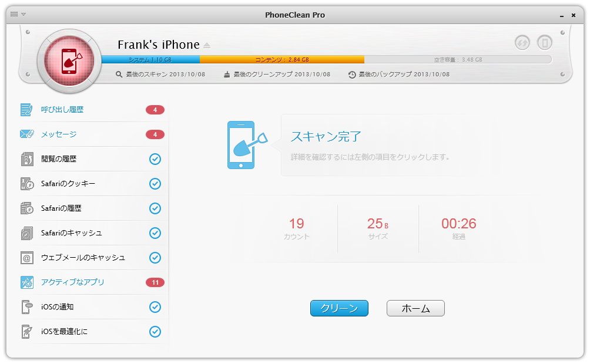Select the ウェブメールのキャッシュ item
590x364 pixels.
click(93, 258)
